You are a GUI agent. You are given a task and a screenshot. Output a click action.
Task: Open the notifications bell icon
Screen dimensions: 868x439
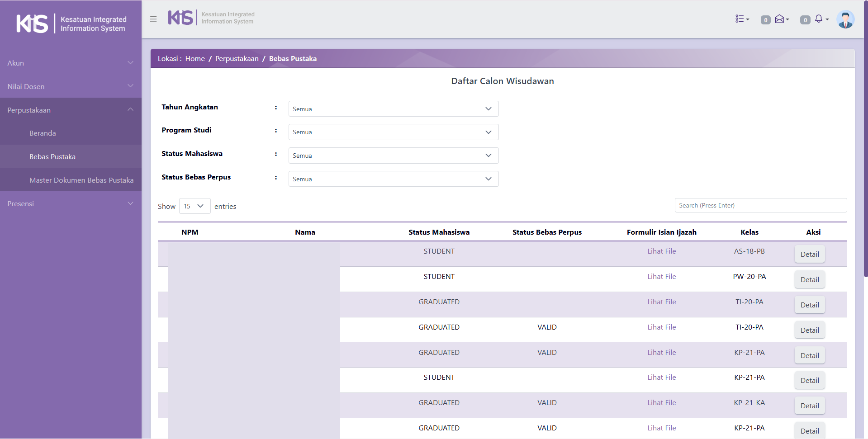pos(820,19)
